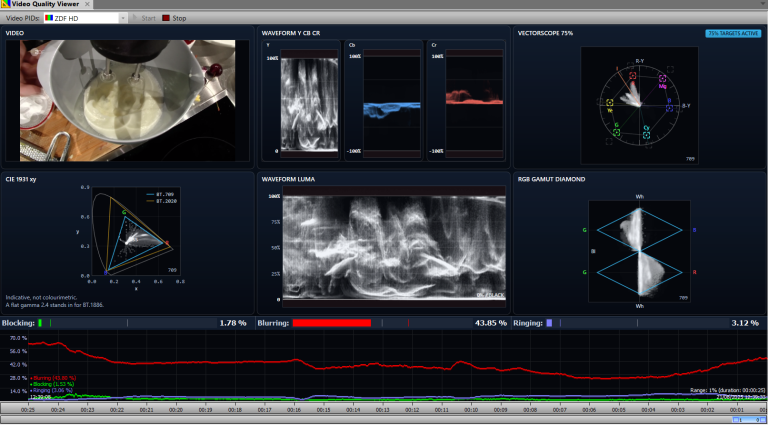Click the cyan Cy target on the vectorscope
This screenshot has width=768, height=425.
tap(647, 134)
